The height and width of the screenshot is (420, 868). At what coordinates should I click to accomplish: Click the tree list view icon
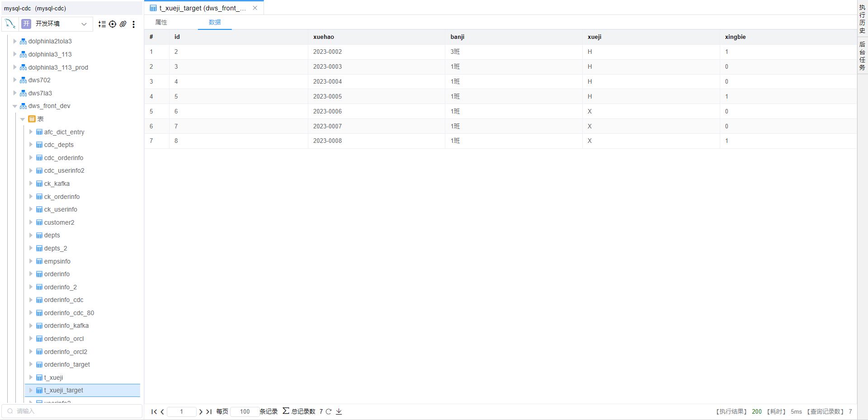click(x=102, y=24)
